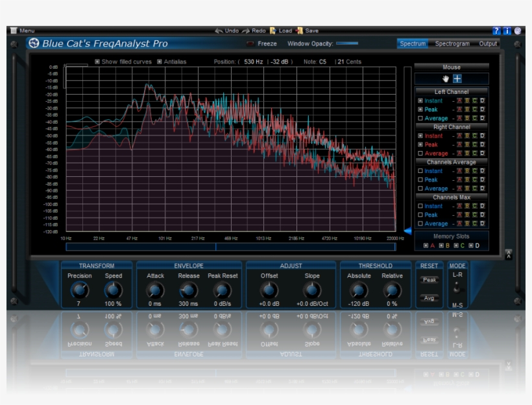The image size is (532, 405).
Task: Flip the L-R / M-S mode switch
Action: click(457, 287)
